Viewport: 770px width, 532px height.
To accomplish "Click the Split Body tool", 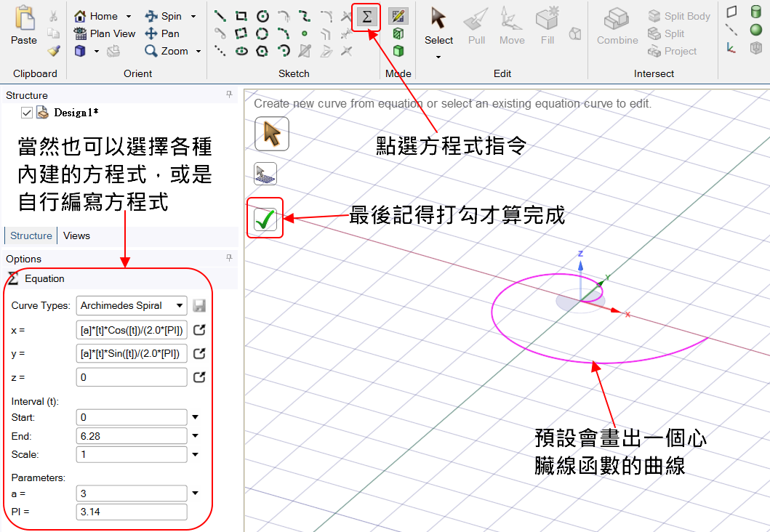I will pyautogui.click(x=679, y=16).
